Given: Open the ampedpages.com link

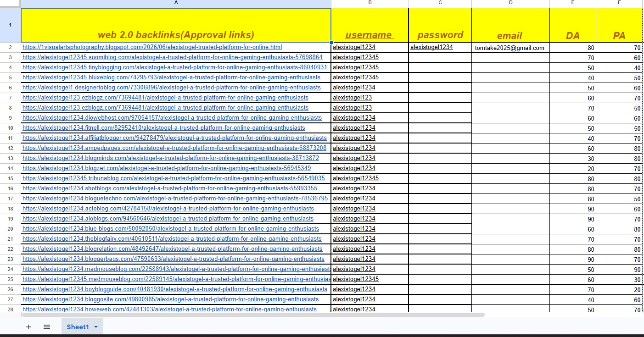Looking at the screenshot, I should 174,148.
